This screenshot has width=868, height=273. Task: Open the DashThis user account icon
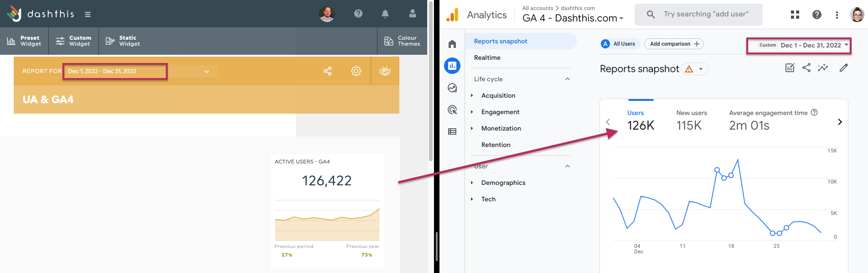[x=413, y=14]
